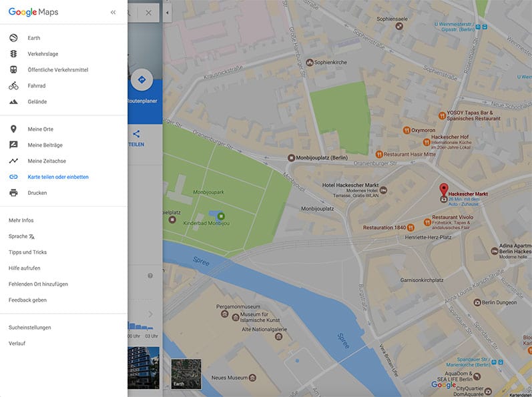Switch to Earth view thumbnail
This screenshot has height=397, width=532.
pyautogui.click(x=186, y=374)
